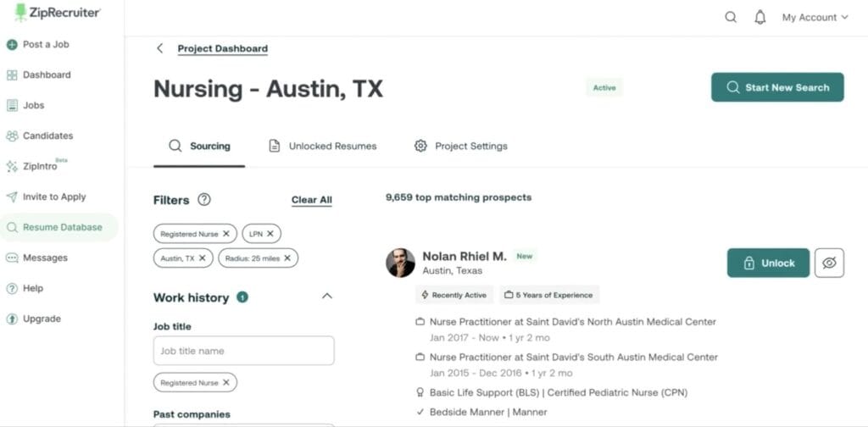Screen dimensions: 868x427
Task: Remove the Austin, TX filter chip
Action: point(202,258)
